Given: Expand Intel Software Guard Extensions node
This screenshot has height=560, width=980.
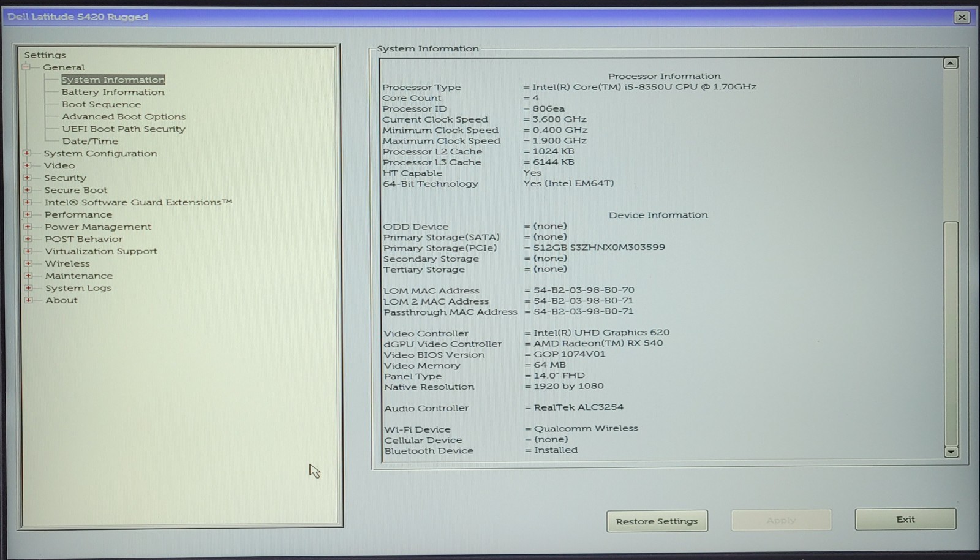Looking at the screenshot, I should (27, 202).
